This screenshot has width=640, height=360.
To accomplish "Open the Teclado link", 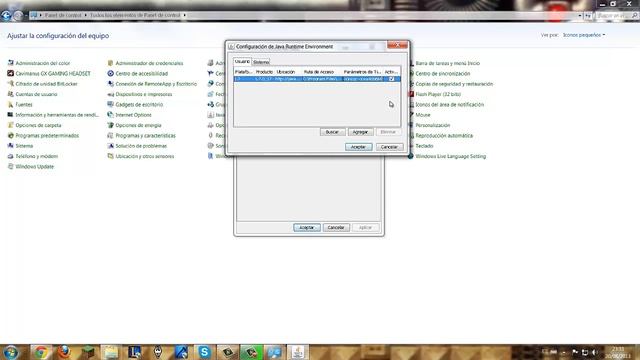I will (x=424, y=146).
